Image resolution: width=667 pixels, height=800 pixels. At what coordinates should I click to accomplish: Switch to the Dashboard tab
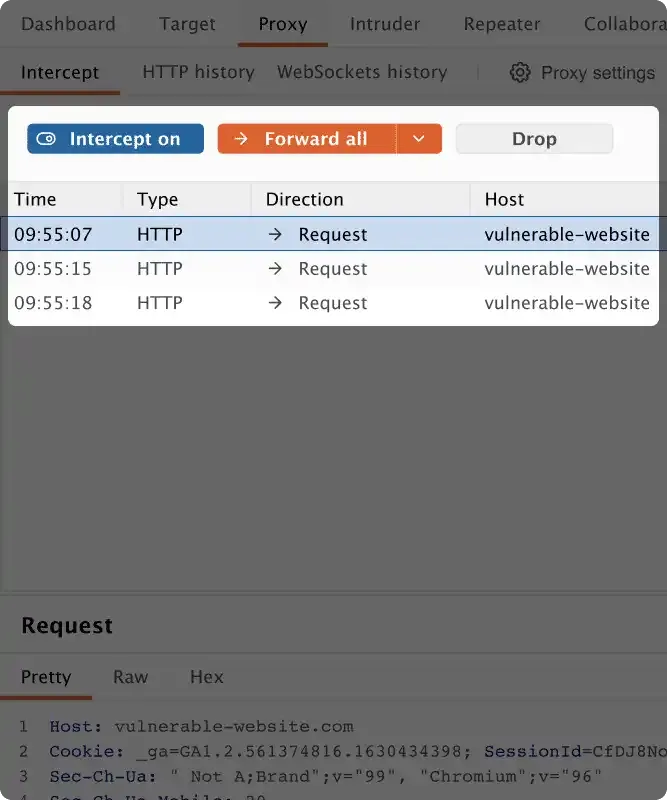click(67, 24)
